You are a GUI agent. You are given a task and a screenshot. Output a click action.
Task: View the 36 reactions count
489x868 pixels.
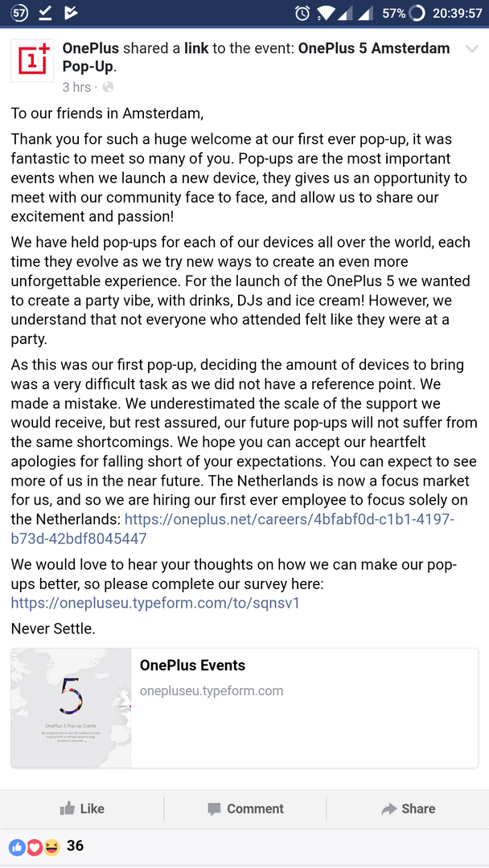(x=76, y=845)
